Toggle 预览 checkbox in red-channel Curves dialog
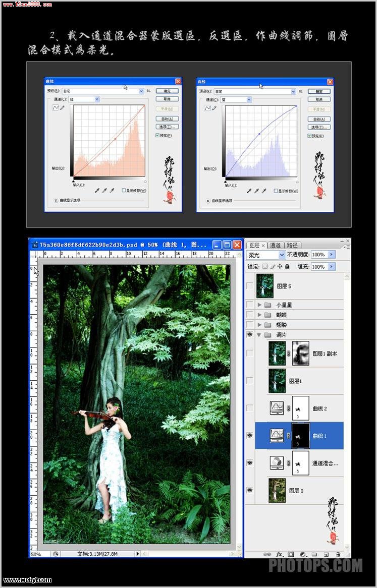This screenshot has width=377, height=588. (x=157, y=135)
